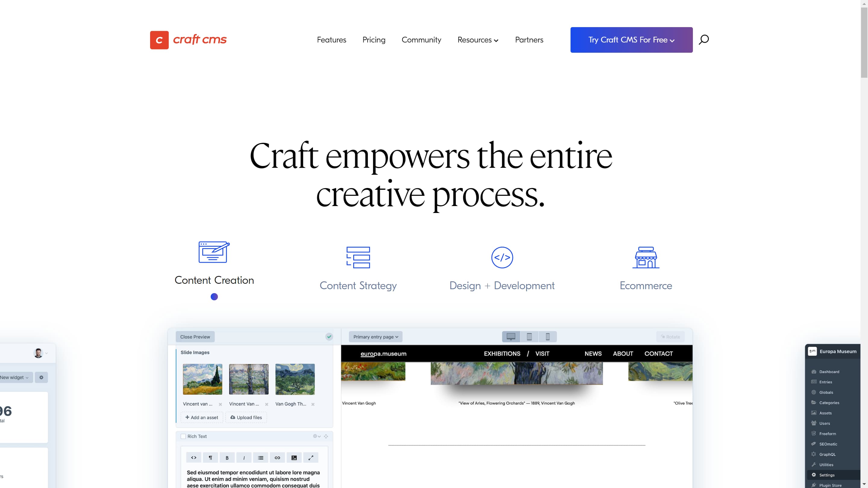Click the Upload files button
Screen dimensions: 868x488
point(246,417)
